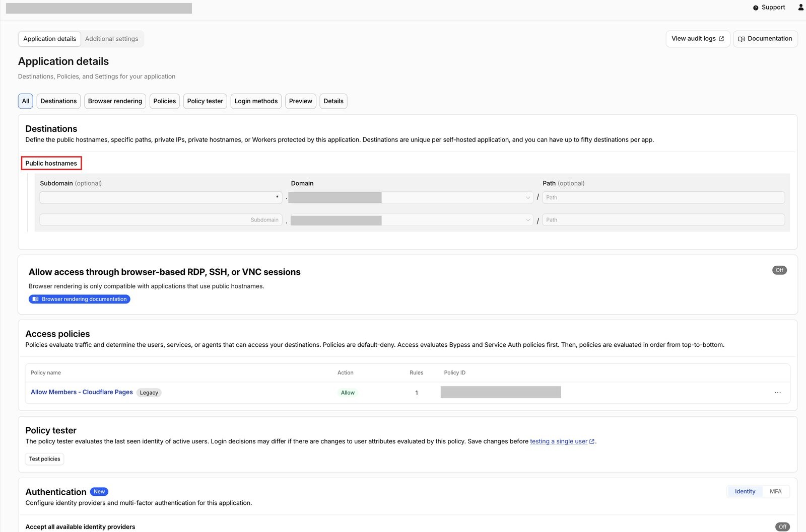806x532 pixels.
Task: Select the Preview filter tab
Action: [301, 101]
